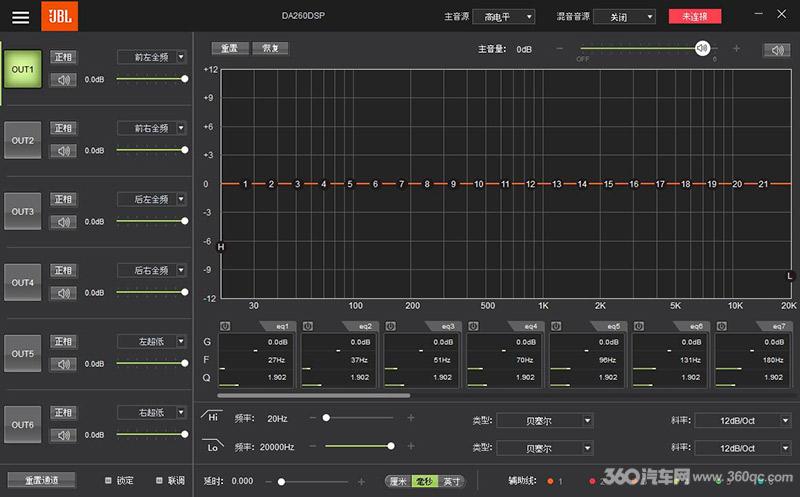
Task: Click the delay slider handle
Action: (281, 481)
